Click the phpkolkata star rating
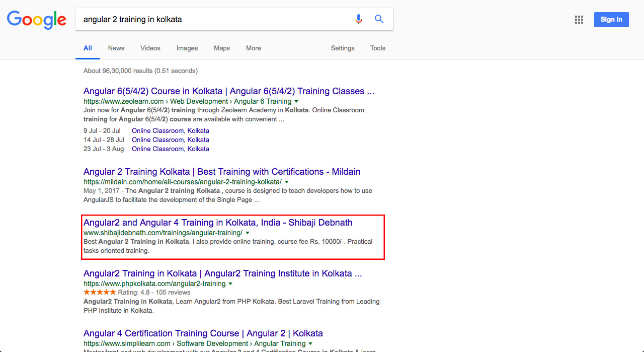This screenshot has width=644, height=352. pos(100,292)
